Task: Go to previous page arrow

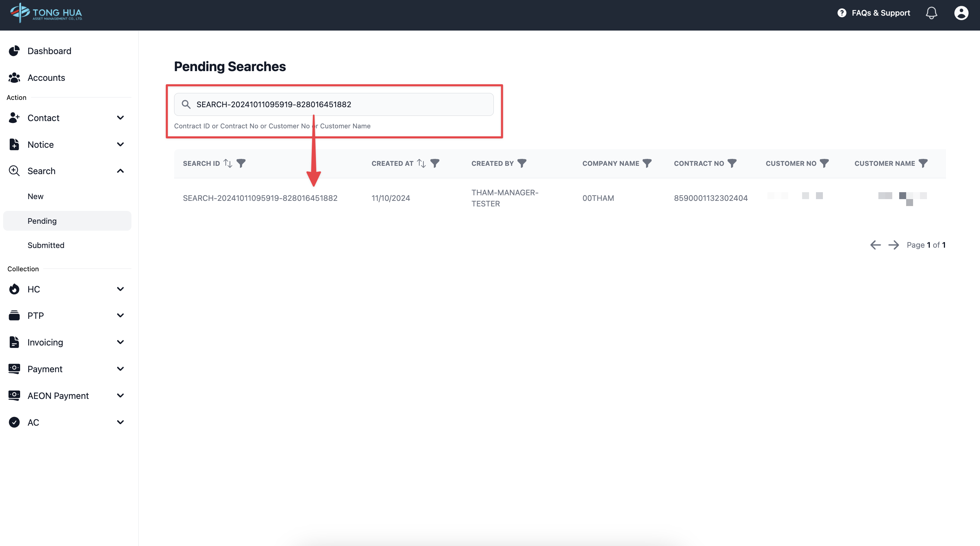Action: point(875,245)
